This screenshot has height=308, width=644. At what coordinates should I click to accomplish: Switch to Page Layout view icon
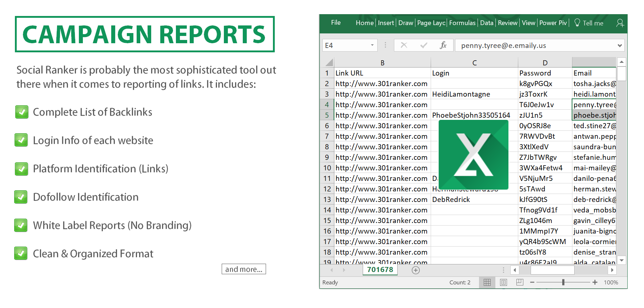coord(503,282)
